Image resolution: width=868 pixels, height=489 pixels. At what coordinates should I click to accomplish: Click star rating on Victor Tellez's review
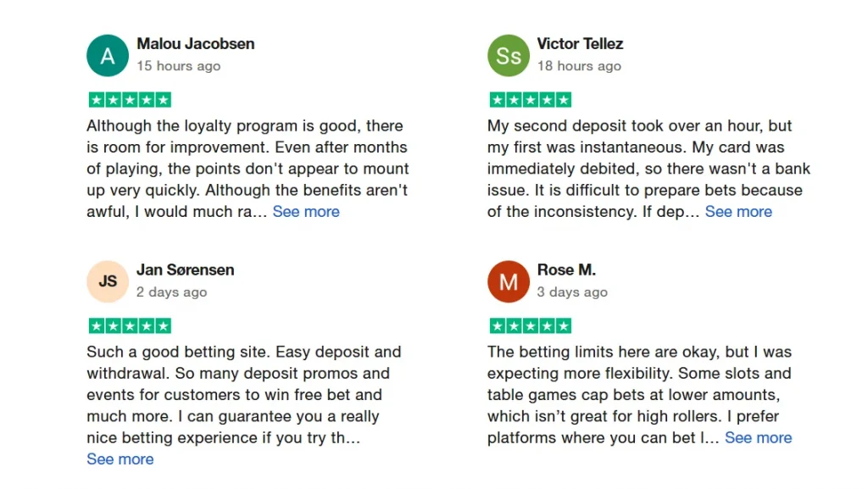[x=531, y=100]
